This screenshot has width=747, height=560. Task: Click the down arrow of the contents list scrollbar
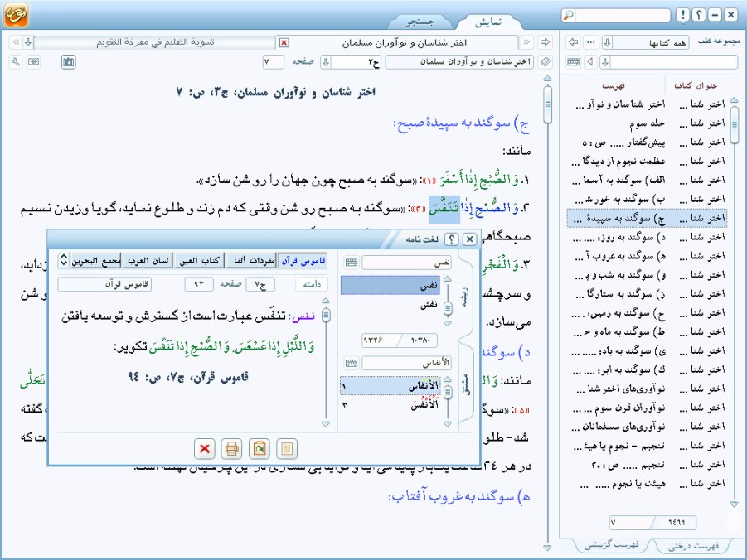click(x=734, y=504)
